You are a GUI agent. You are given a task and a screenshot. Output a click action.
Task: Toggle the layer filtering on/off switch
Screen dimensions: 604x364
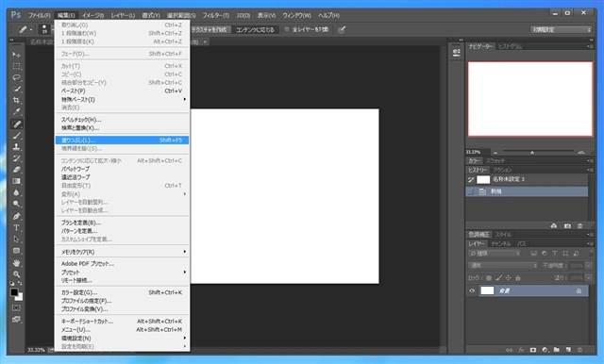(x=591, y=253)
